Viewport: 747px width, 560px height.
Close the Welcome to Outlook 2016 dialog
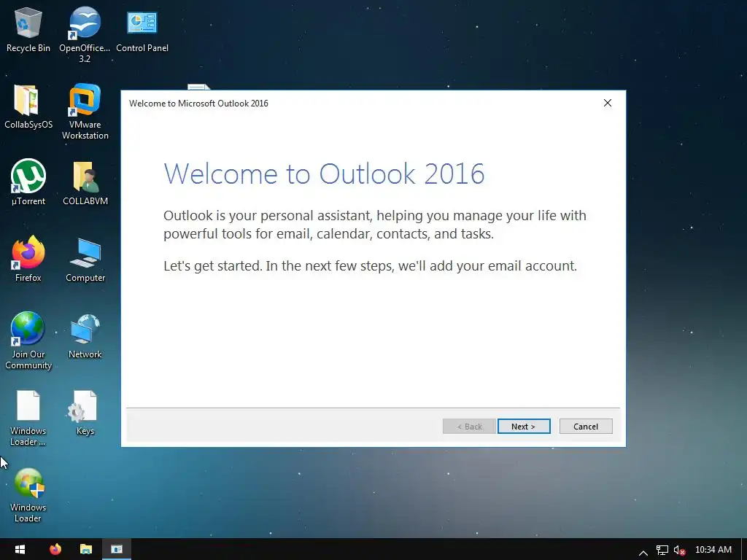coord(608,103)
